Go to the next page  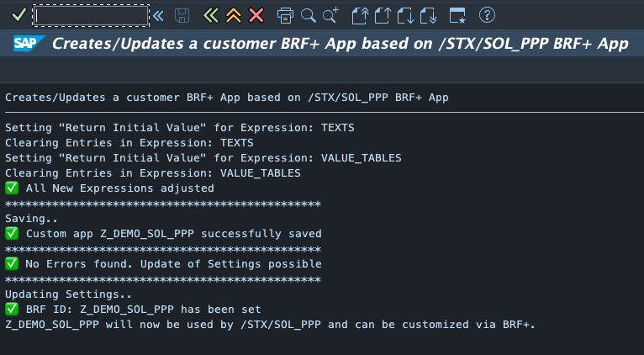click(x=405, y=15)
